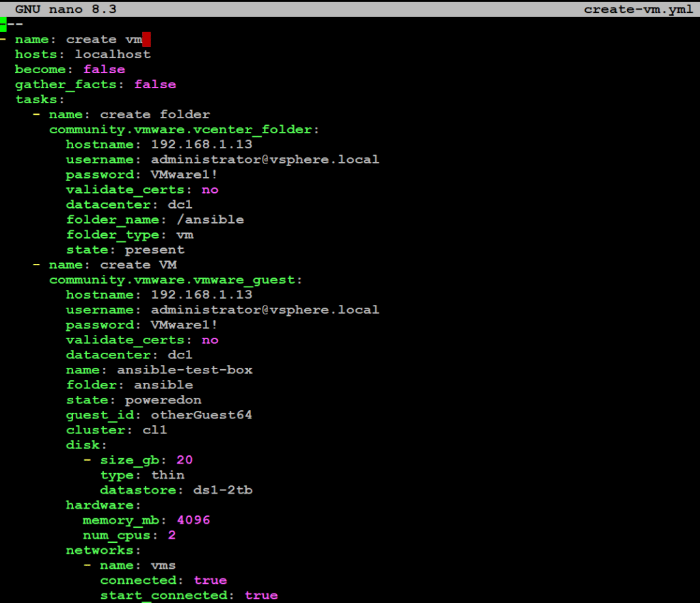This screenshot has width=700, height=603.
Task: Click the 'name: create folder' line
Action: point(129,115)
